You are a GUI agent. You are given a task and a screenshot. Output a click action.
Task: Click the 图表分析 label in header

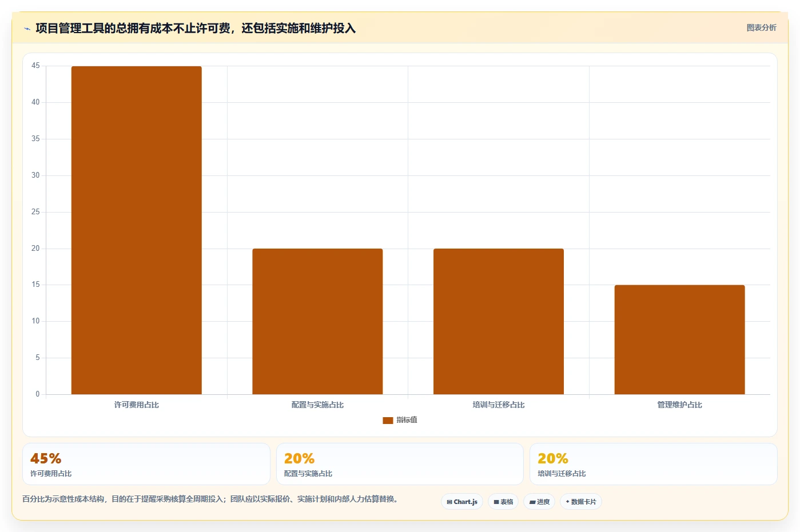761,27
